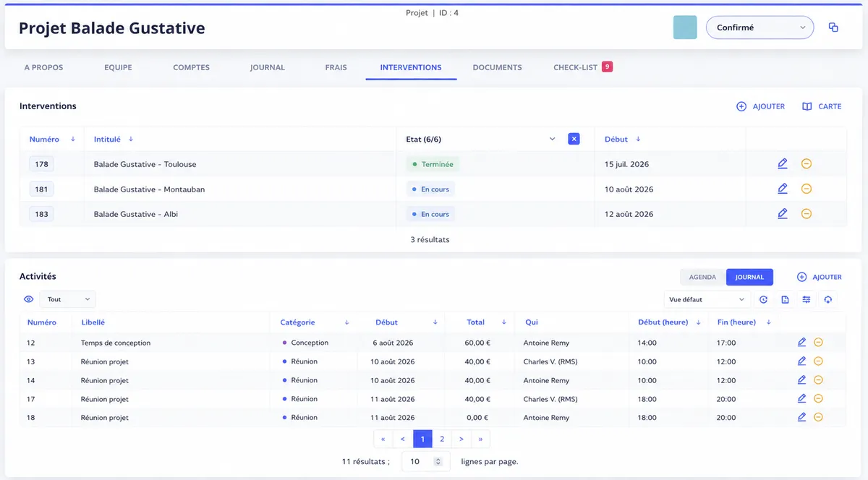The height and width of the screenshot is (480, 868).
Task: Open the A PROPOS tab
Action: pos(43,67)
